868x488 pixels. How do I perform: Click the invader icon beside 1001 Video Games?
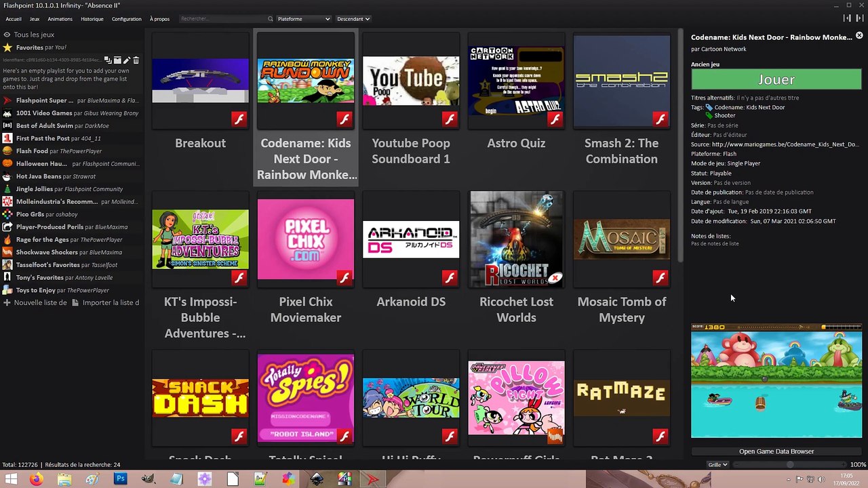click(7, 113)
